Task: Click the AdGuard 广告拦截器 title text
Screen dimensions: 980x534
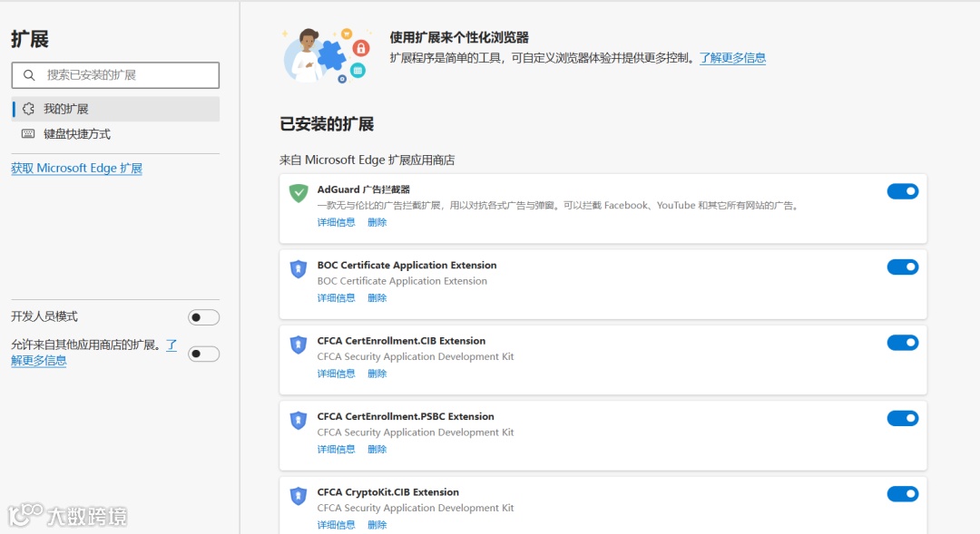Action: coord(364,189)
